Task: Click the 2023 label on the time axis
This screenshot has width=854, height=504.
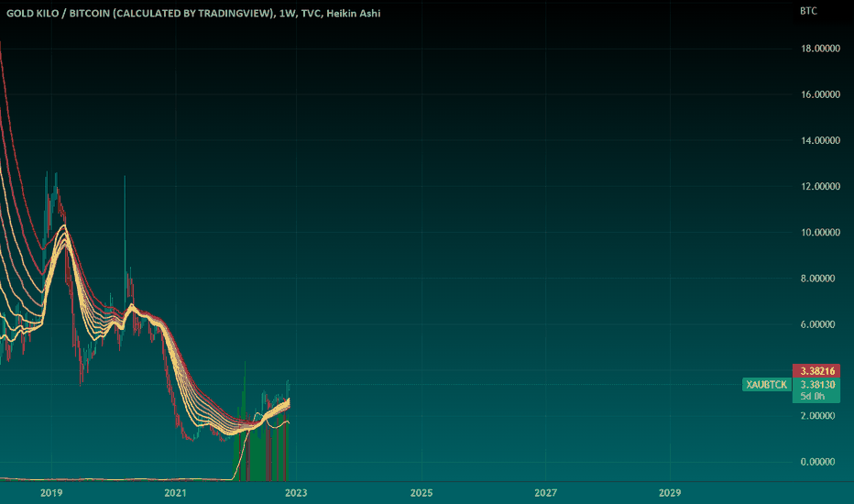Action: [x=296, y=493]
